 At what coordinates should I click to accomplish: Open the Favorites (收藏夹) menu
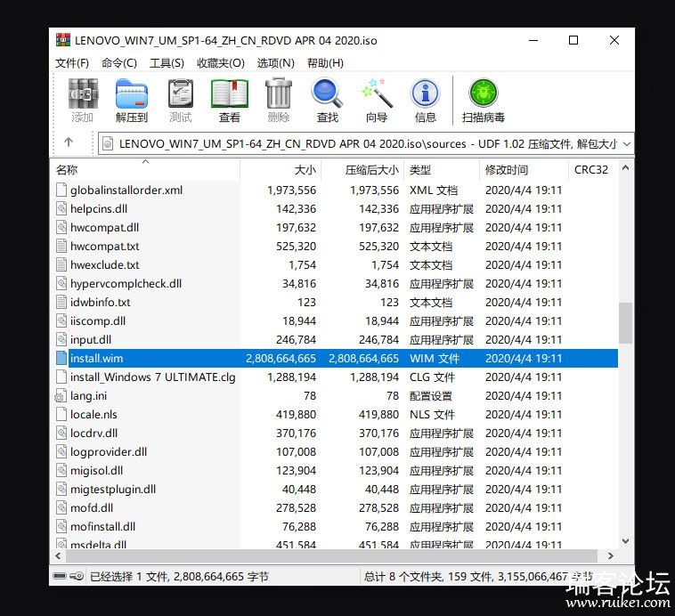(221, 63)
